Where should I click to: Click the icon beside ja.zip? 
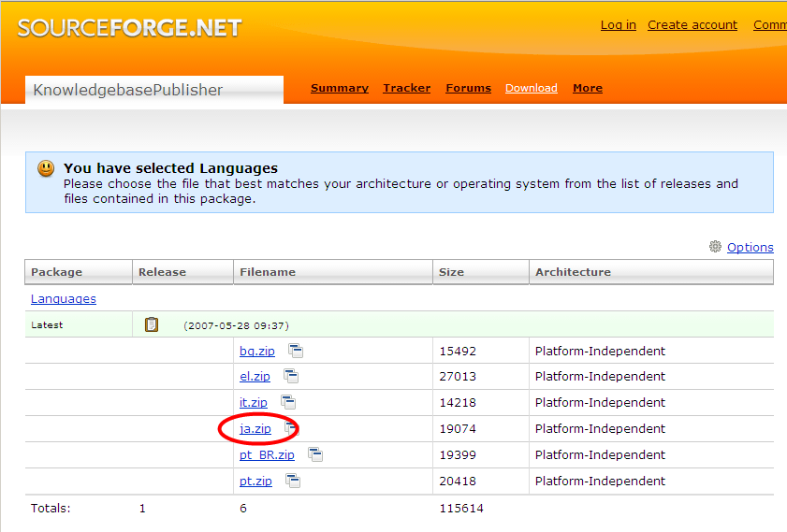[291, 428]
